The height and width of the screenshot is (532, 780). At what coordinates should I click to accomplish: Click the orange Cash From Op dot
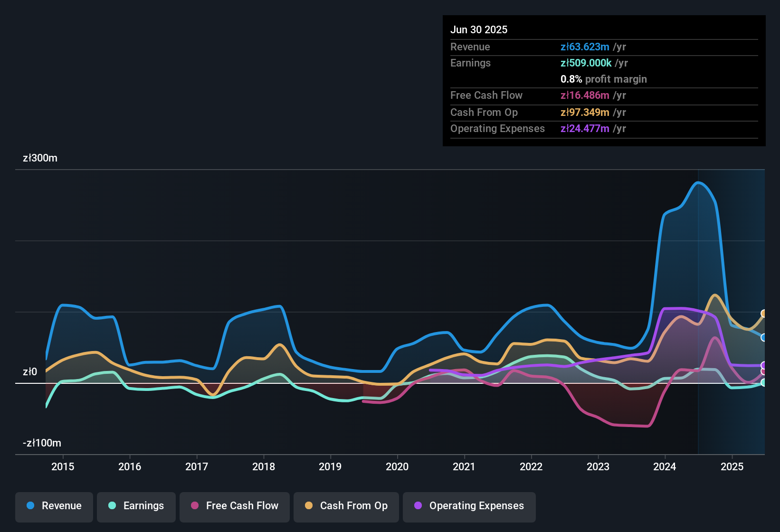(309, 506)
